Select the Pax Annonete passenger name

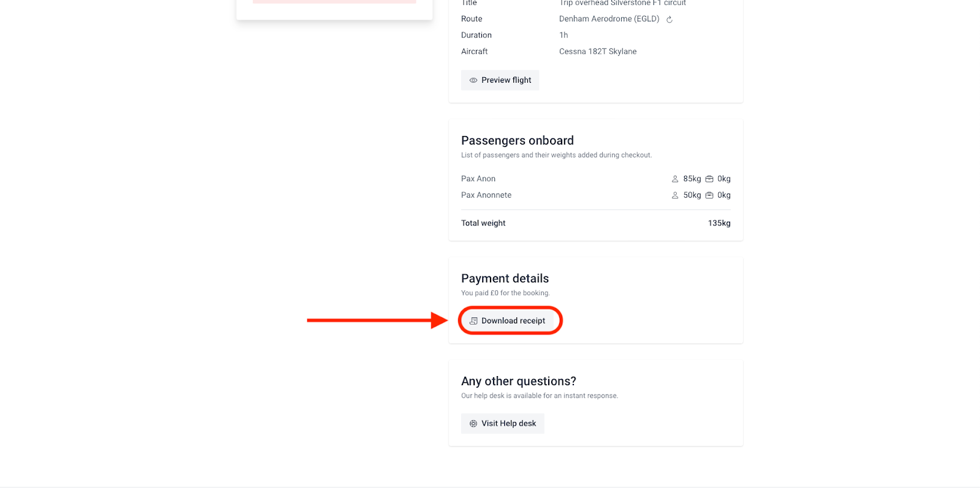pos(486,195)
